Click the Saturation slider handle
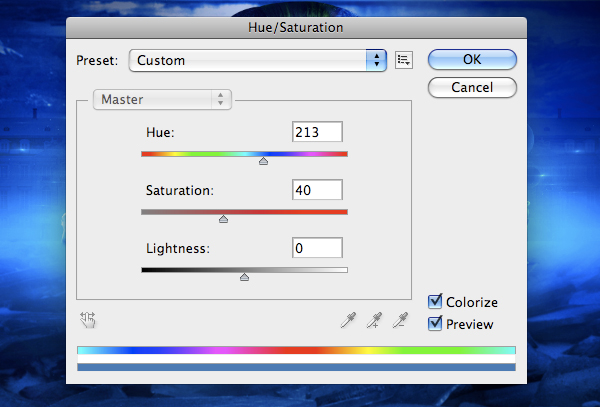 point(223,219)
